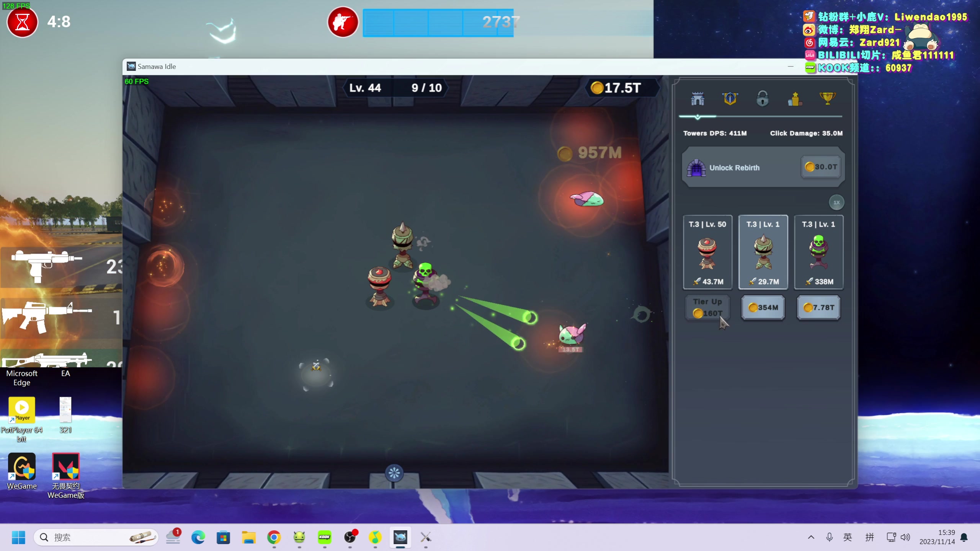Attack the pink slime enemy with ears
Image resolution: width=980 pixels, height=551 pixels.
[572, 334]
